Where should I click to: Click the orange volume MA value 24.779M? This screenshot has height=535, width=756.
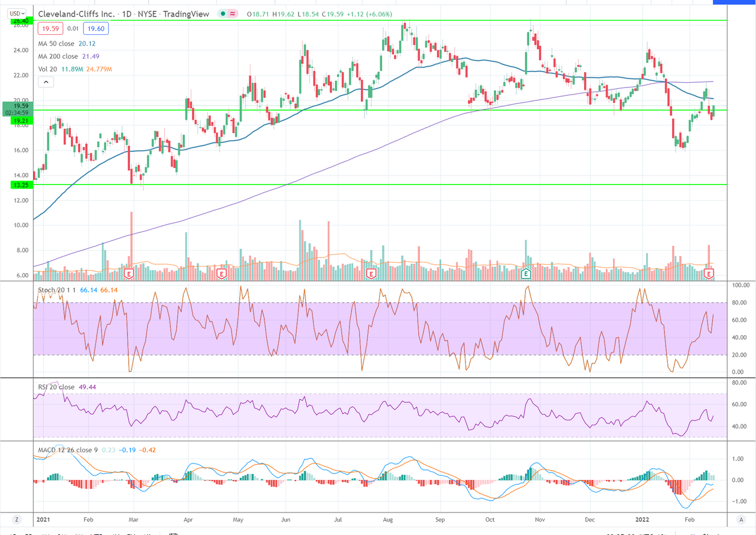[x=98, y=69]
